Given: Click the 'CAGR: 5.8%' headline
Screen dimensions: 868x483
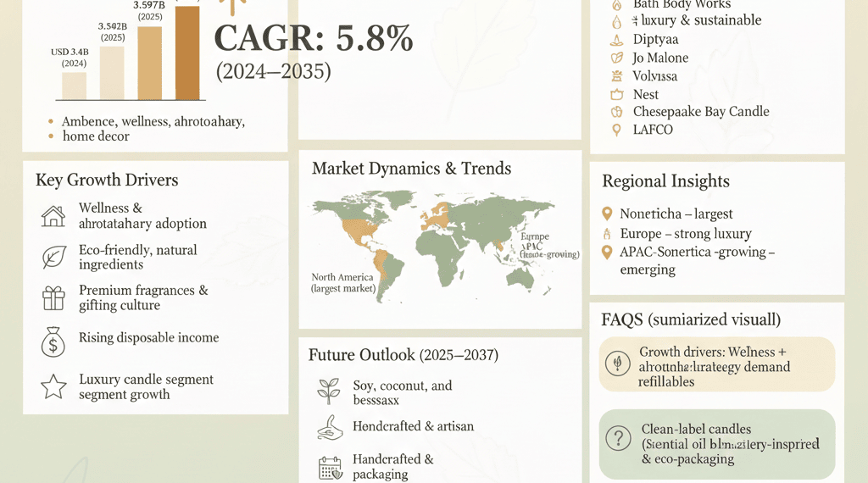Looking at the screenshot, I should tap(314, 38).
